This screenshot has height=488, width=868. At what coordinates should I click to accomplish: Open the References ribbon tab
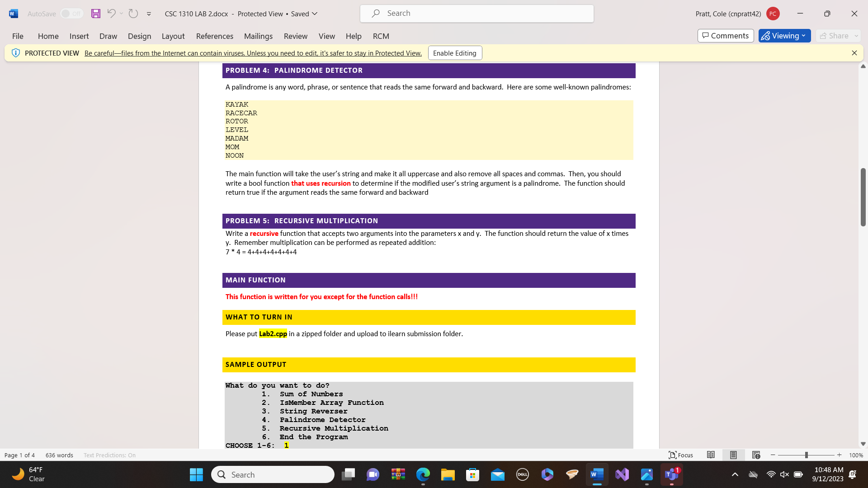(x=214, y=36)
